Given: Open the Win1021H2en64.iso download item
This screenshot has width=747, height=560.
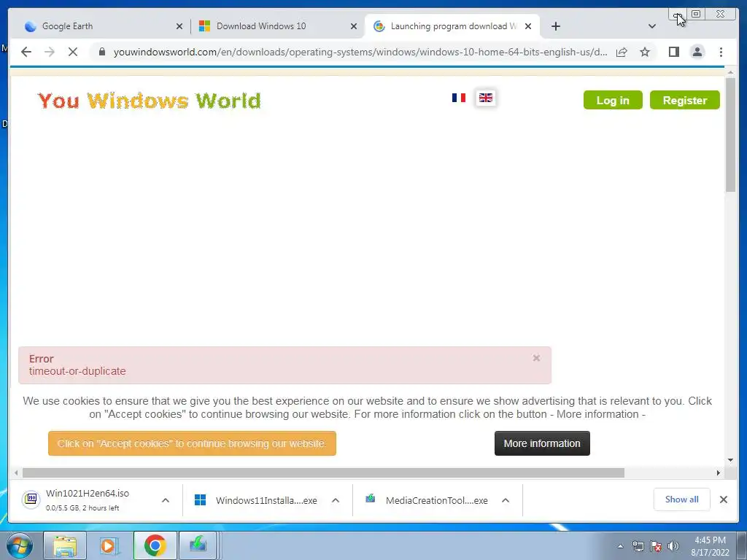Looking at the screenshot, I should (88, 499).
